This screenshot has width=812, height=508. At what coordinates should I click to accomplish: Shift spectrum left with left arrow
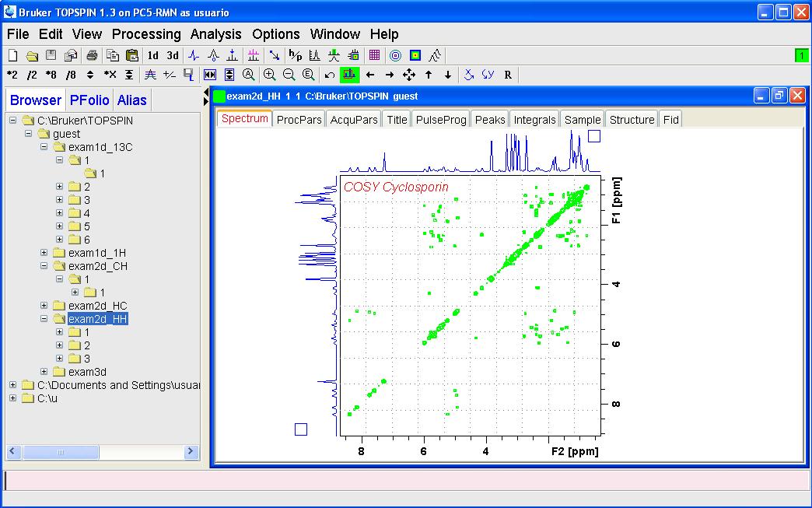tap(369, 75)
